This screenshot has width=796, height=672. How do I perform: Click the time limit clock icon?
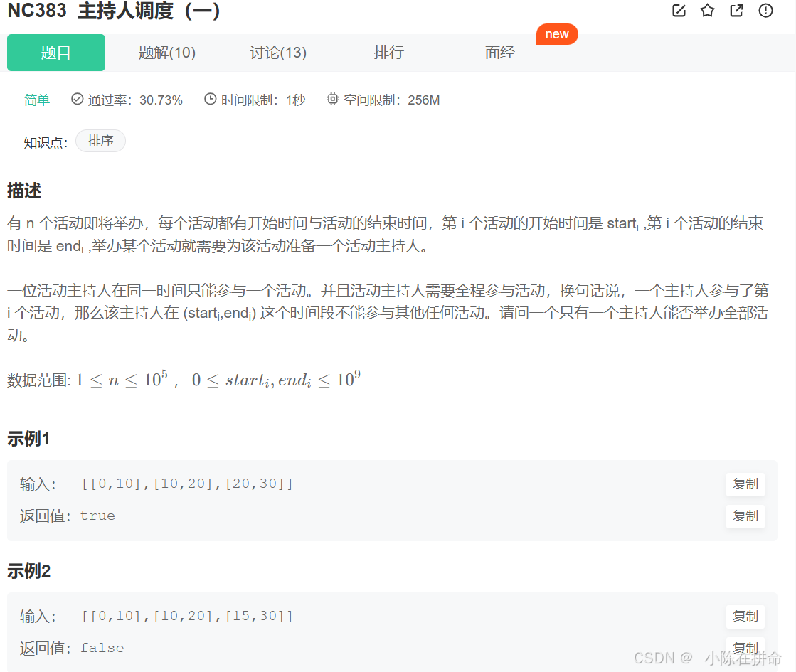pos(210,99)
